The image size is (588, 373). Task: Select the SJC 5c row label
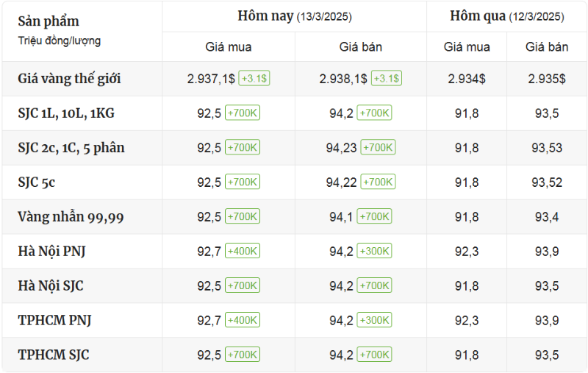36,182
